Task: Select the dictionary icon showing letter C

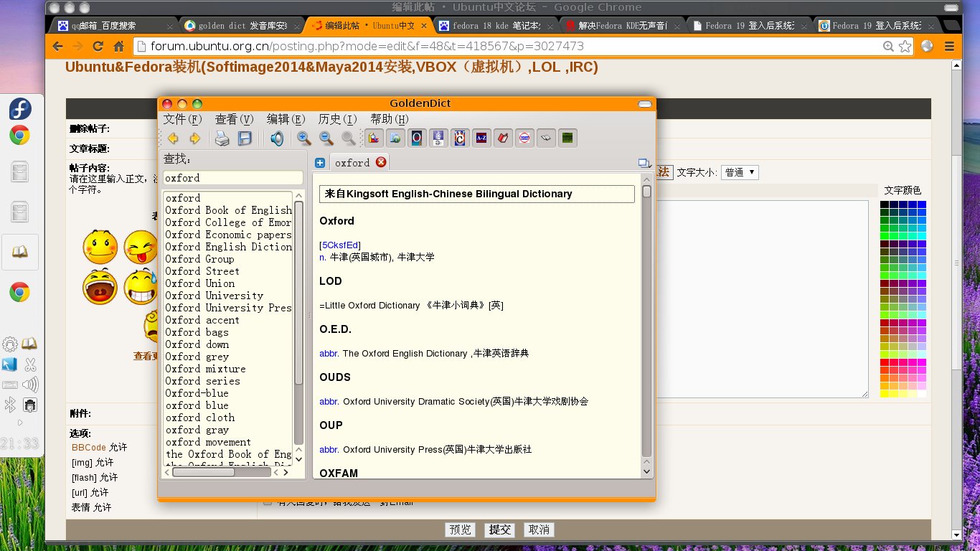Action: click(x=460, y=138)
